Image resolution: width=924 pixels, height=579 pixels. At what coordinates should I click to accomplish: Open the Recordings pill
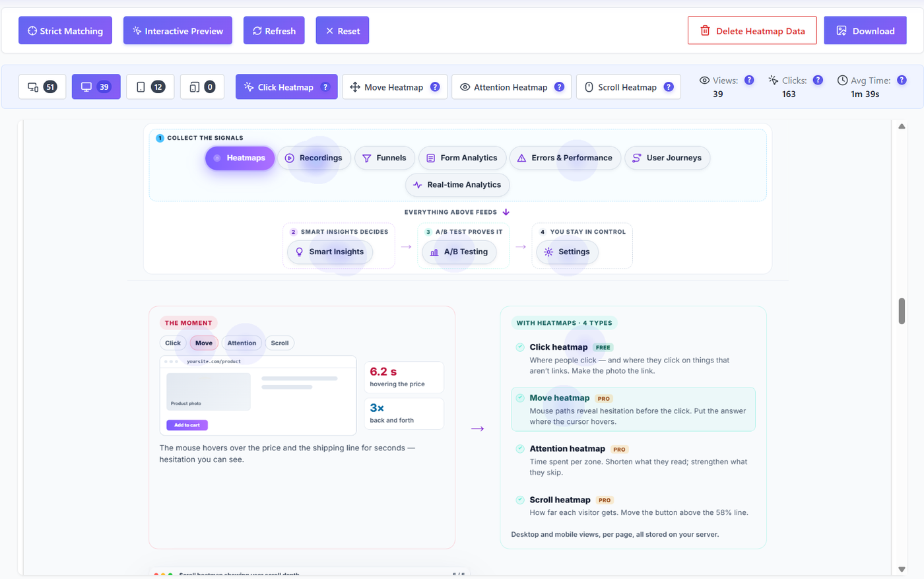click(314, 158)
